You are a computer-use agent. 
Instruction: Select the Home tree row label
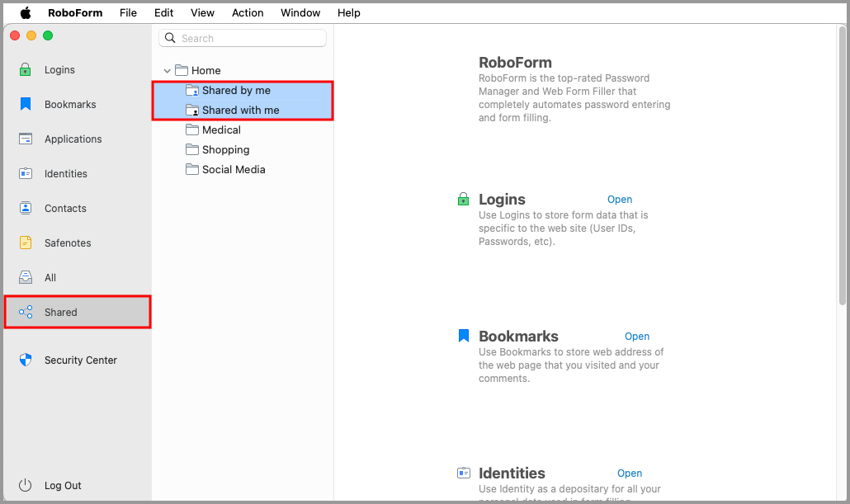[206, 70]
